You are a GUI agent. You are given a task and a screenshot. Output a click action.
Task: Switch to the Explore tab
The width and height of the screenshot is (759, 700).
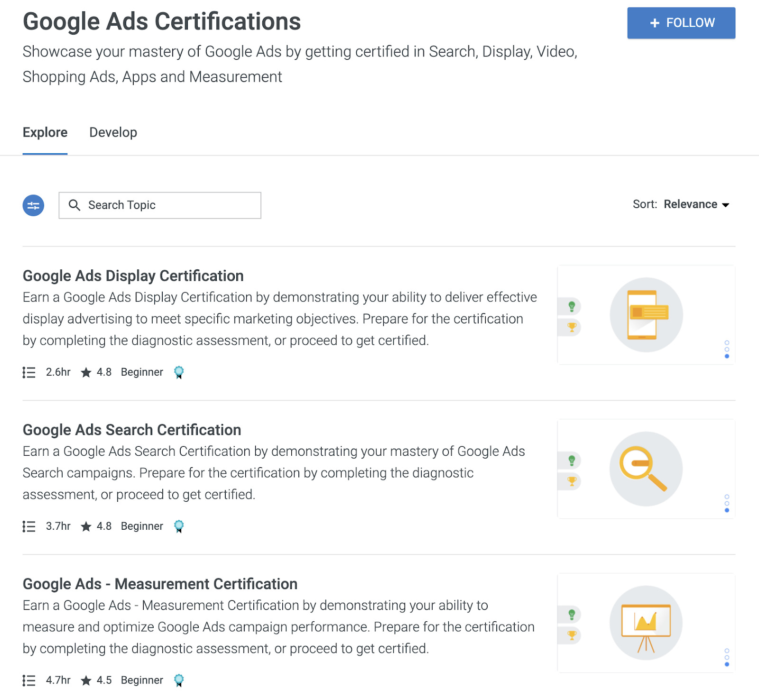[45, 132]
